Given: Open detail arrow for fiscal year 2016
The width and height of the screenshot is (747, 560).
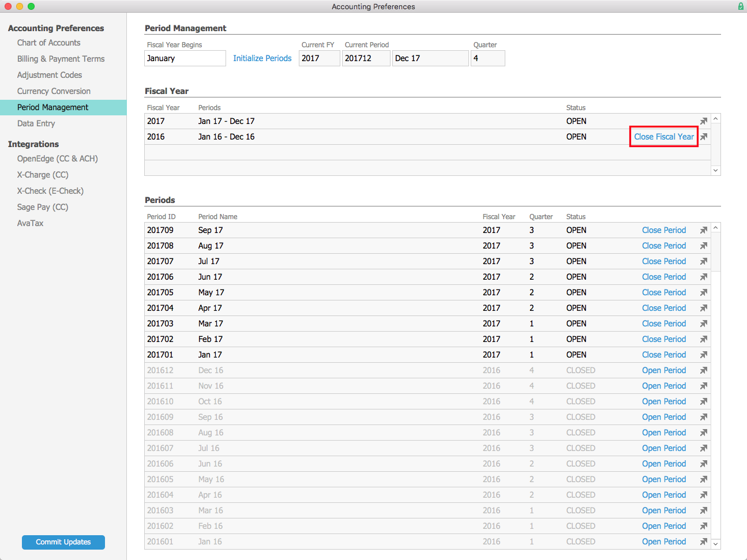Looking at the screenshot, I should 704,137.
